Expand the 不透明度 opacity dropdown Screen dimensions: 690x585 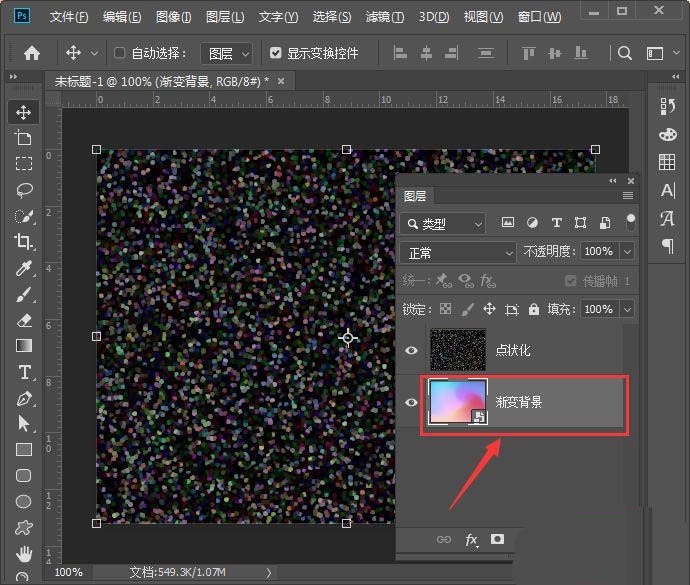pyautogui.click(x=627, y=252)
